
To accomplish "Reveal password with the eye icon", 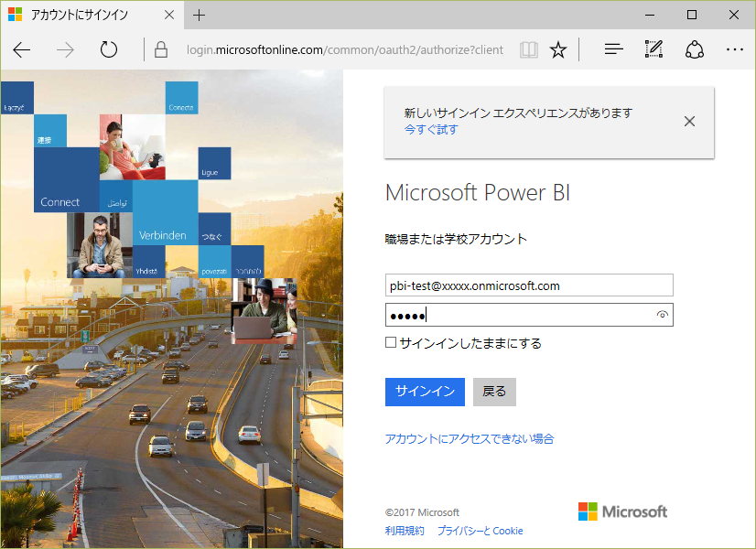I will pos(663,315).
